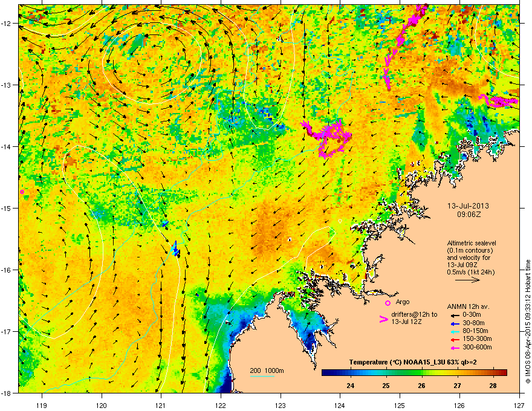Click the '123' longitude axis label
The height and width of the screenshot is (411, 532).
click(x=281, y=405)
